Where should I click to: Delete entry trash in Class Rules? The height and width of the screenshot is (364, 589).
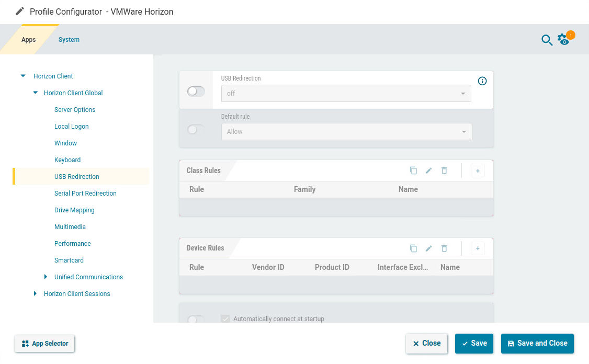coord(444,170)
